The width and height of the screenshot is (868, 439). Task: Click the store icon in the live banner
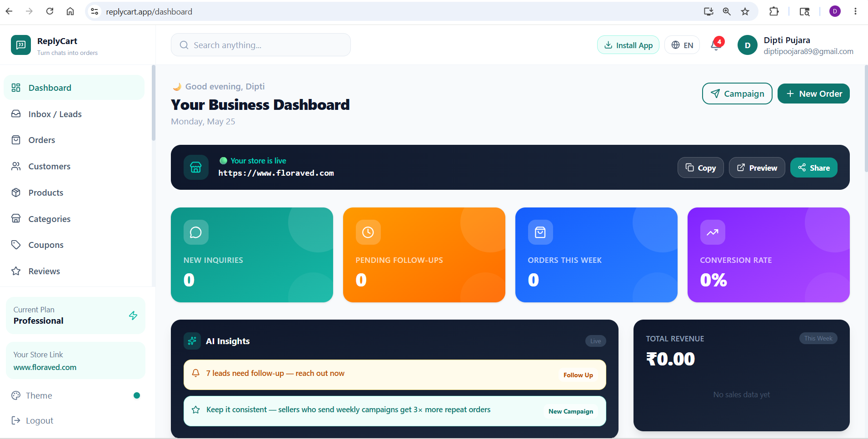click(196, 167)
